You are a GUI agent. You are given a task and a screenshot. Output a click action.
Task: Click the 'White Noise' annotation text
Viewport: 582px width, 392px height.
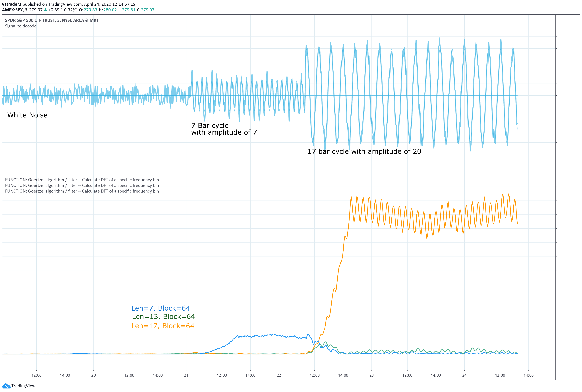pos(27,115)
